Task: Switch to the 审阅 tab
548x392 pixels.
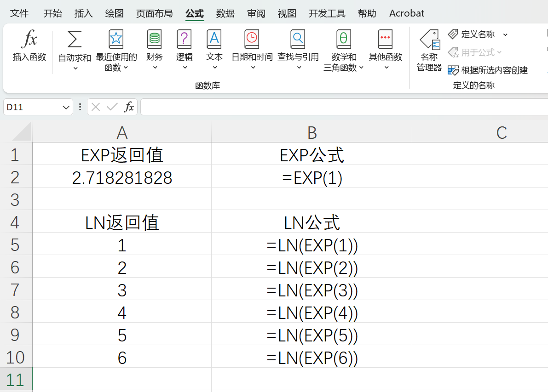Action: (x=256, y=13)
